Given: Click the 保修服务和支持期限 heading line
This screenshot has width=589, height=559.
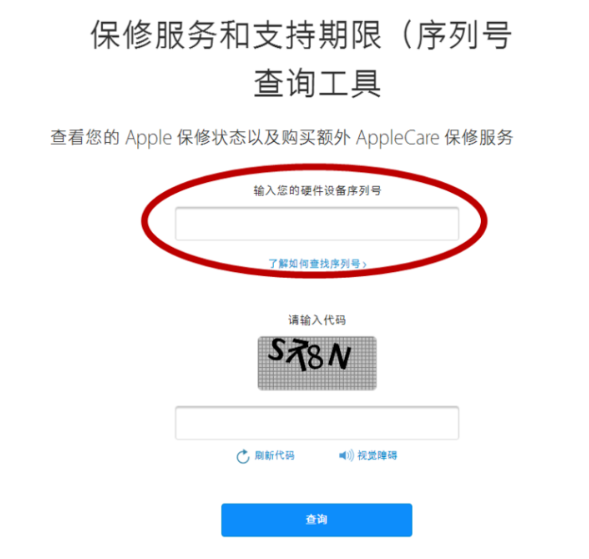Looking at the screenshot, I should [x=236, y=35].
